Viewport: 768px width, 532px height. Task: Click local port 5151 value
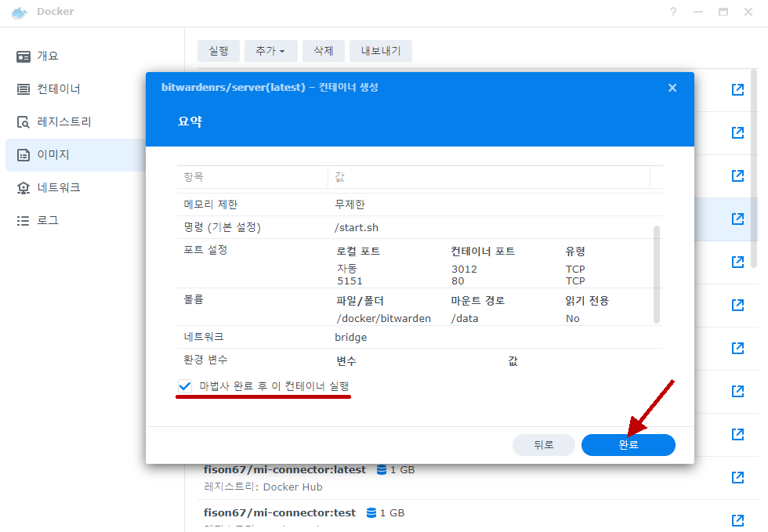(350, 281)
